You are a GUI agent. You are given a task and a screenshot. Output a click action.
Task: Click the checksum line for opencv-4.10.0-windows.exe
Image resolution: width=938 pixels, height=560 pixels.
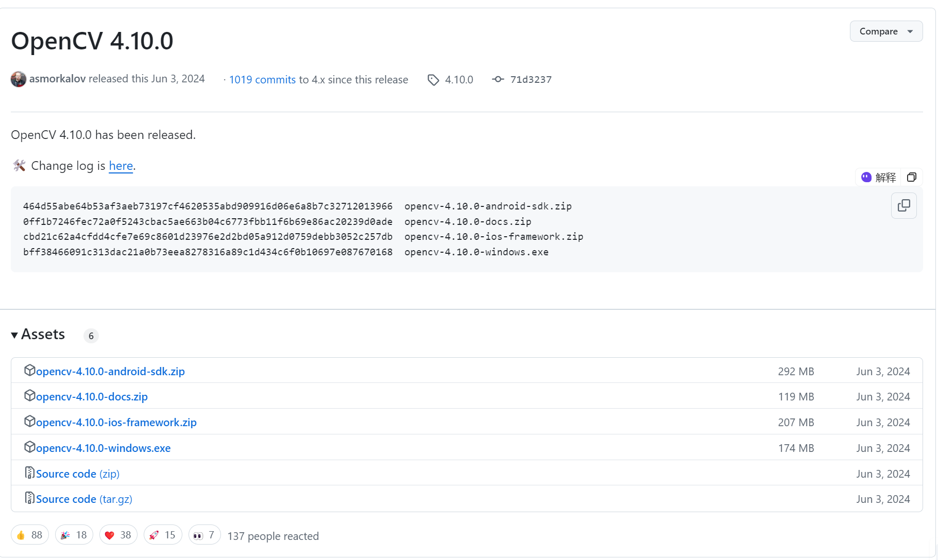coord(286,252)
